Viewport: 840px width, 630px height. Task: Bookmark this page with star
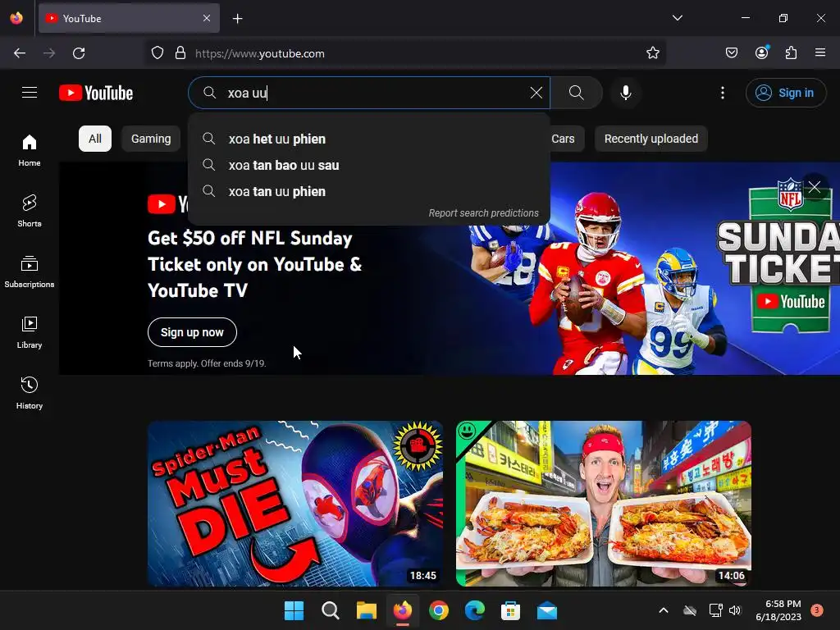(652, 53)
